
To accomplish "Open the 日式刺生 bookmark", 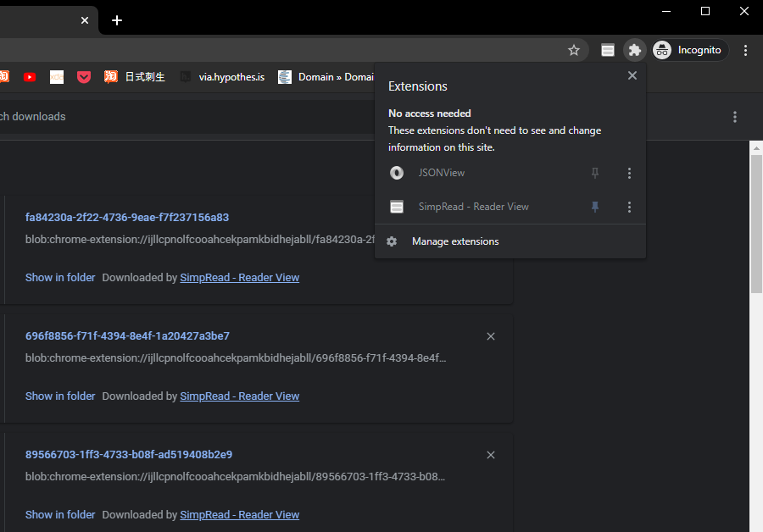I will click(x=135, y=77).
